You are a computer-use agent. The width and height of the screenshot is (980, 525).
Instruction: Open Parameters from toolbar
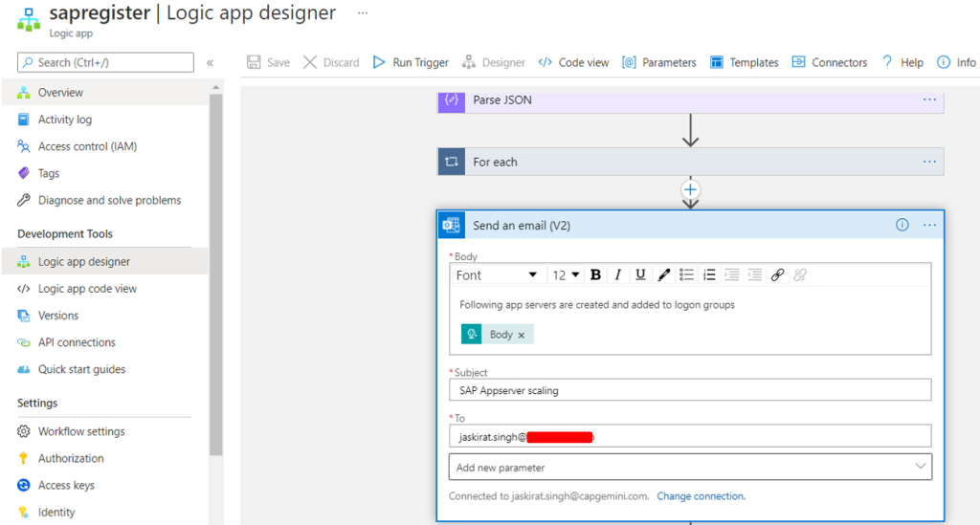(658, 62)
